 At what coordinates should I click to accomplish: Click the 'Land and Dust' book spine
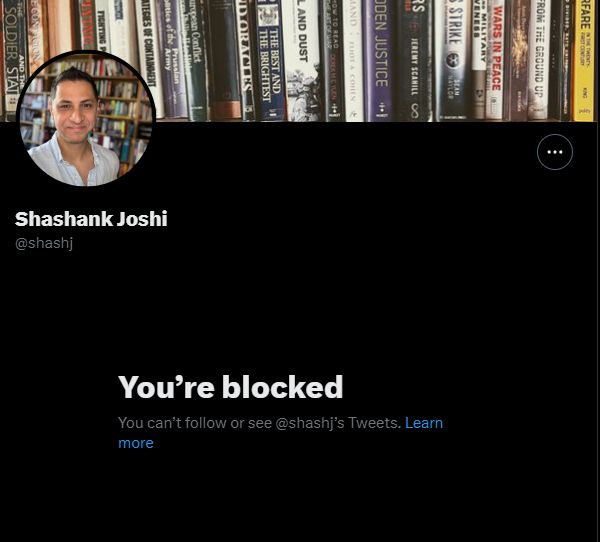pyautogui.click(x=302, y=60)
